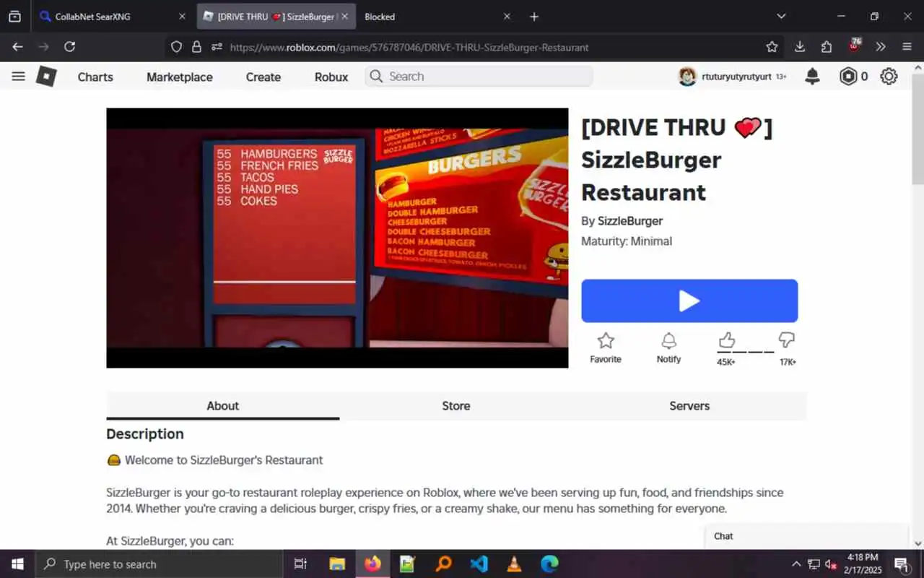924x578 pixels.
Task: Open File Explorer from taskbar
Action: point(337,564)
